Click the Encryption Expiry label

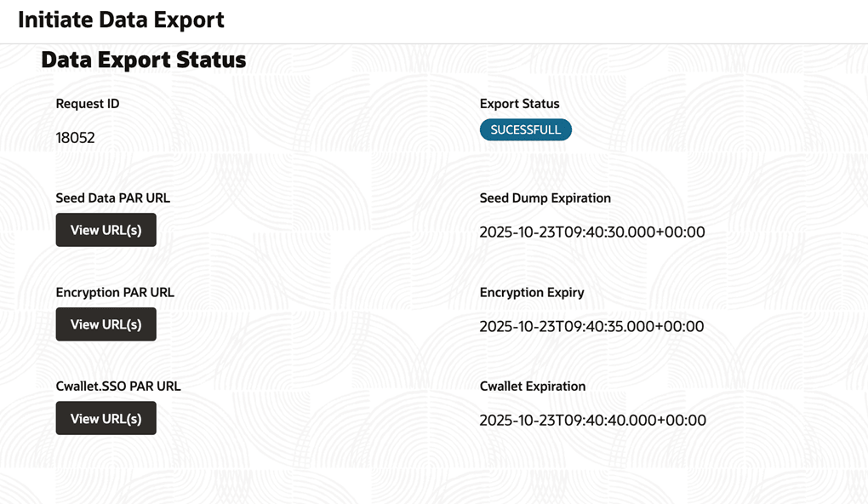tap(532, 292)
